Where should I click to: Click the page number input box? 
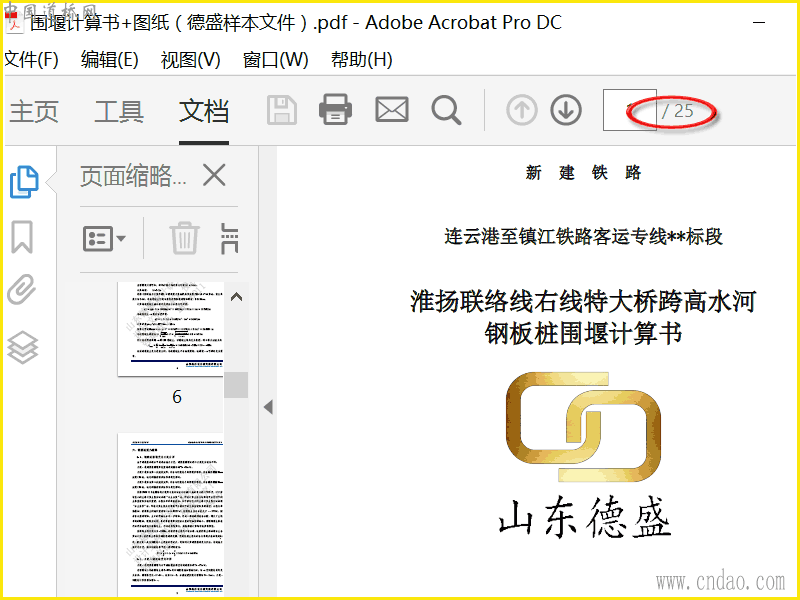[630, 110]
